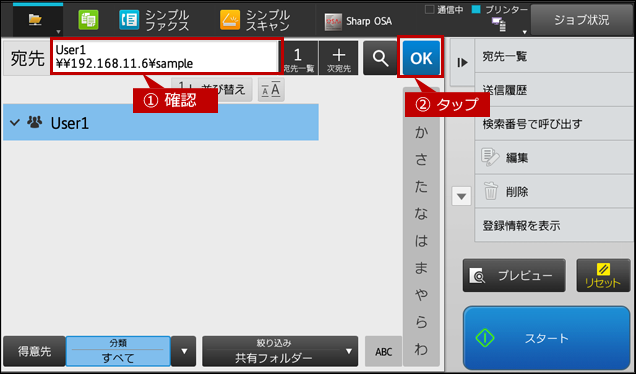Expand the mode selector arrow under folder icon

(58, 32)
